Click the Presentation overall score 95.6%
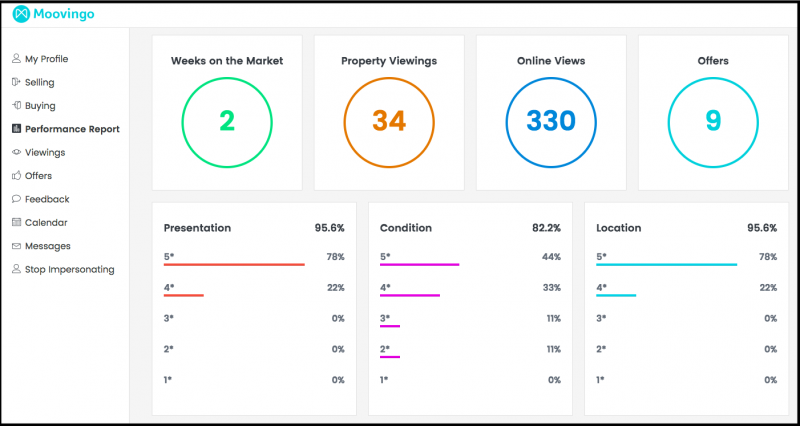 (x=330, y=228)
